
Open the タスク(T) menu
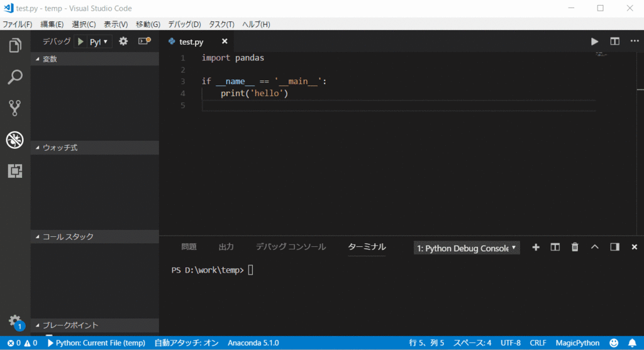(221, 25)
